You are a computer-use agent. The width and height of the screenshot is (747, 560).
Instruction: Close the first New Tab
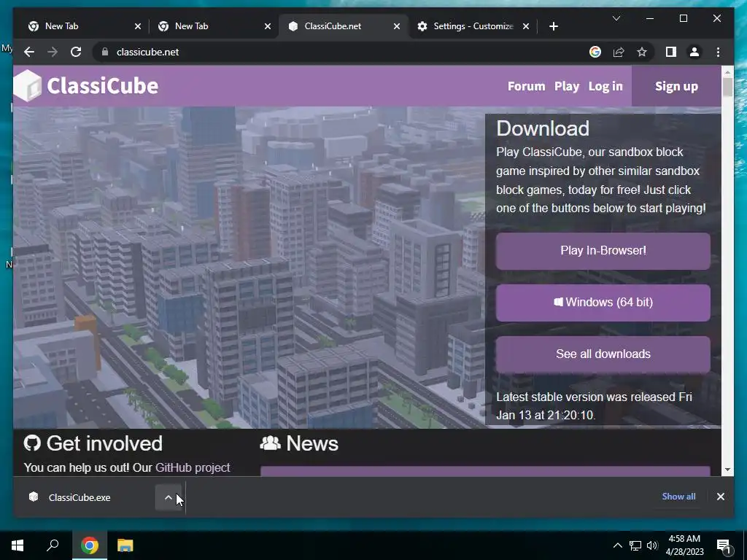[138, 26]
